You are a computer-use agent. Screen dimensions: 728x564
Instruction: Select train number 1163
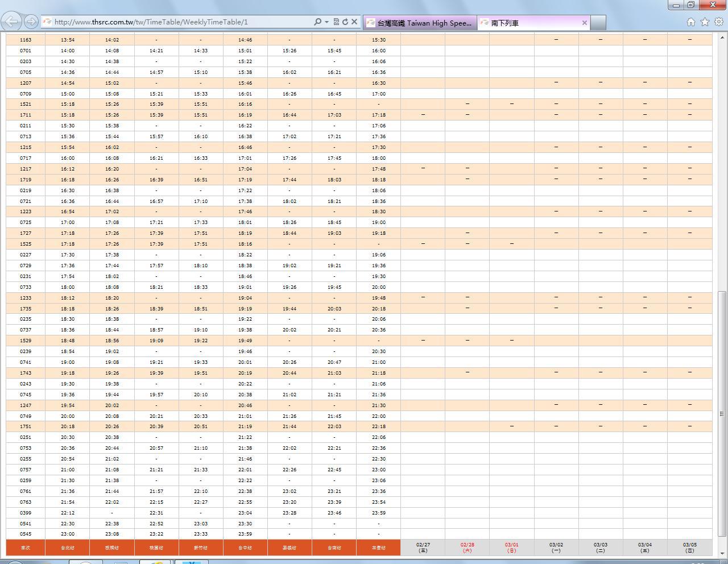26,40
